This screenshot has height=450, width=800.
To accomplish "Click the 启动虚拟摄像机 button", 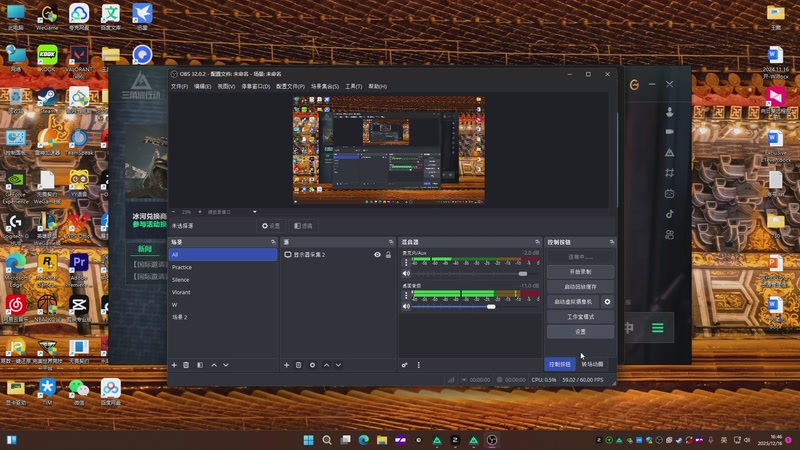I will [x=573, y=301].
